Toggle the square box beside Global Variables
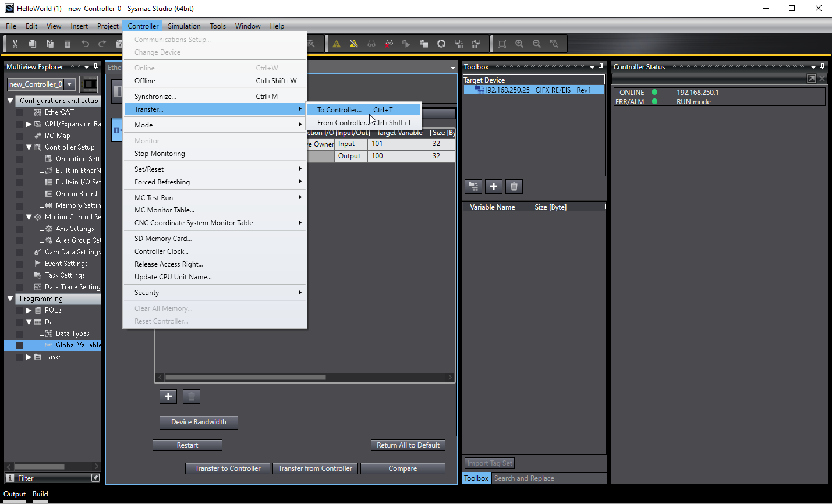This screenshot has width=832, height=504. coord(19,345)
